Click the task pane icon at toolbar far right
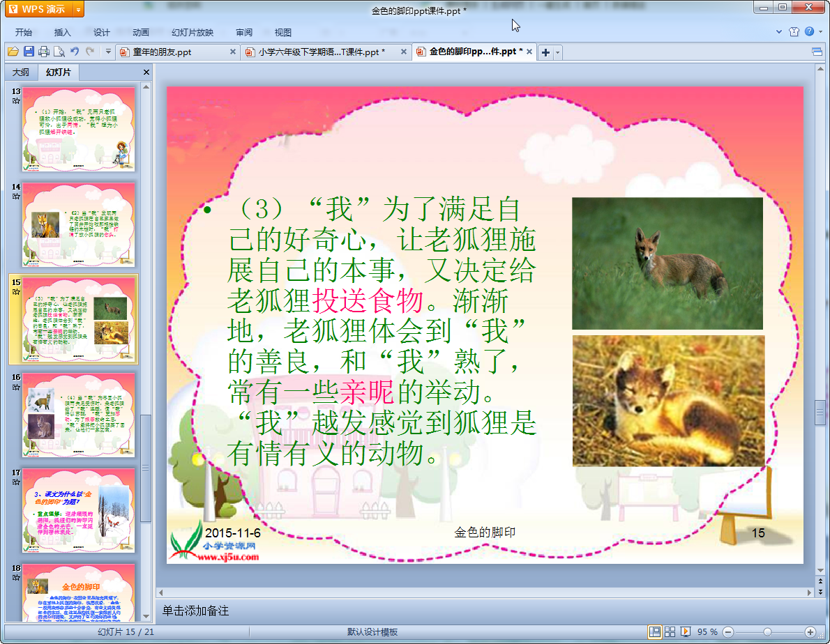Viewport: 830px width, 644px height. (x=817, y=52)
